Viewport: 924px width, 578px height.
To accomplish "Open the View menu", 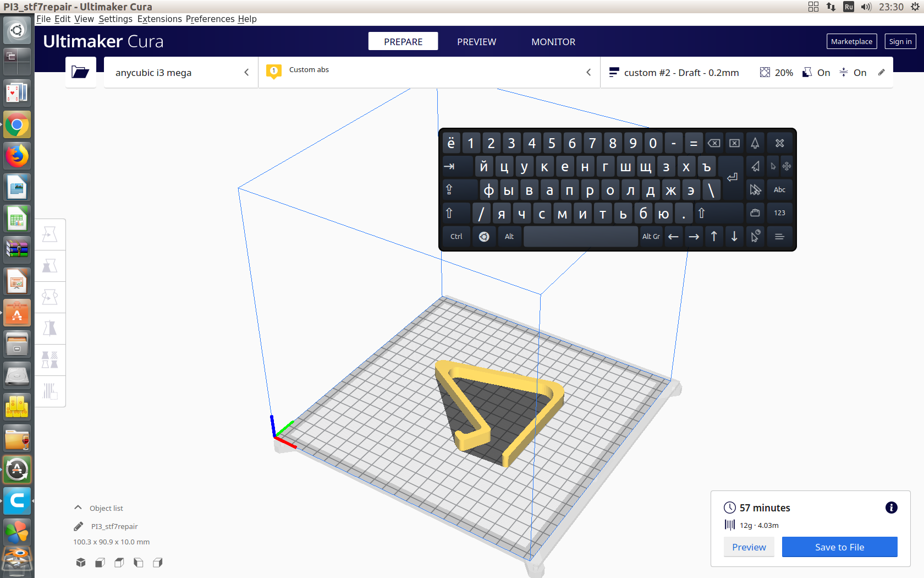I will pyautogui.click(x=84, y=19).
